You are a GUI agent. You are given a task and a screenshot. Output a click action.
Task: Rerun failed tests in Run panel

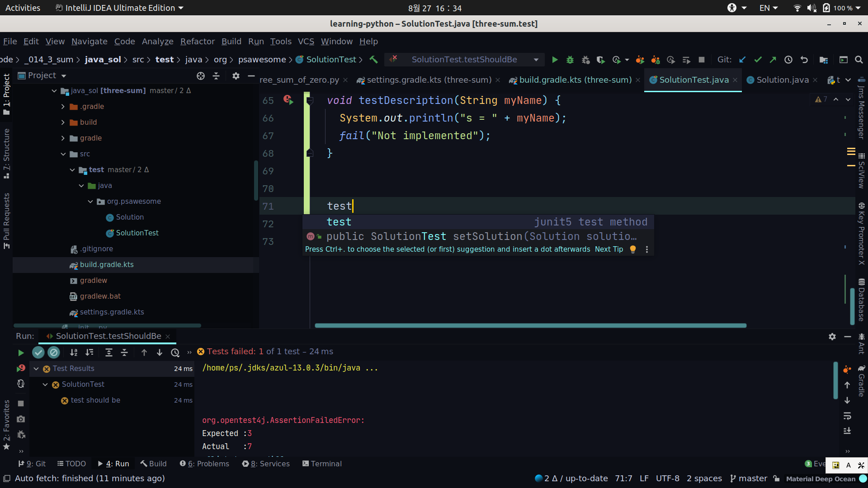[x=21, y=369]
